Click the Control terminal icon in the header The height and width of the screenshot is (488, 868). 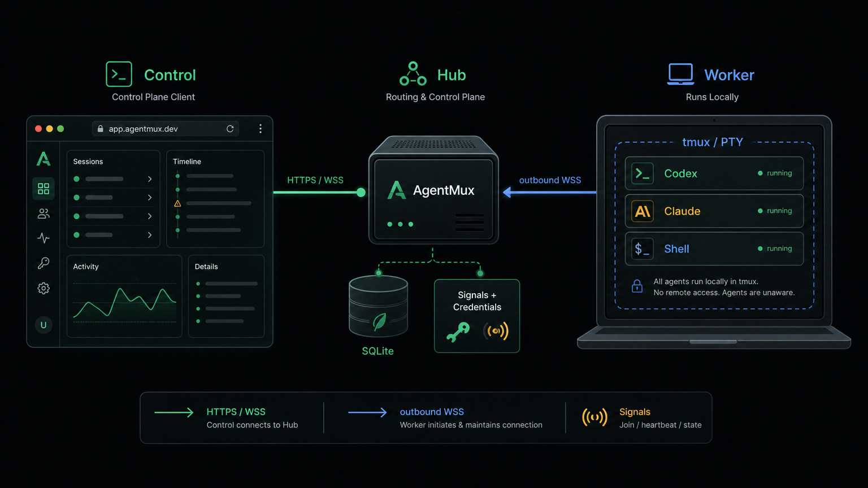point(119,74)
